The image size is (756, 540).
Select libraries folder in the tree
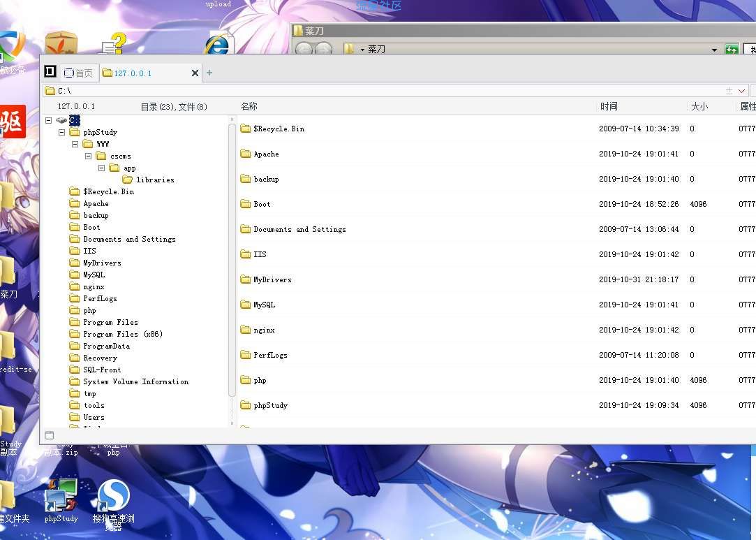tap(154, 180)
